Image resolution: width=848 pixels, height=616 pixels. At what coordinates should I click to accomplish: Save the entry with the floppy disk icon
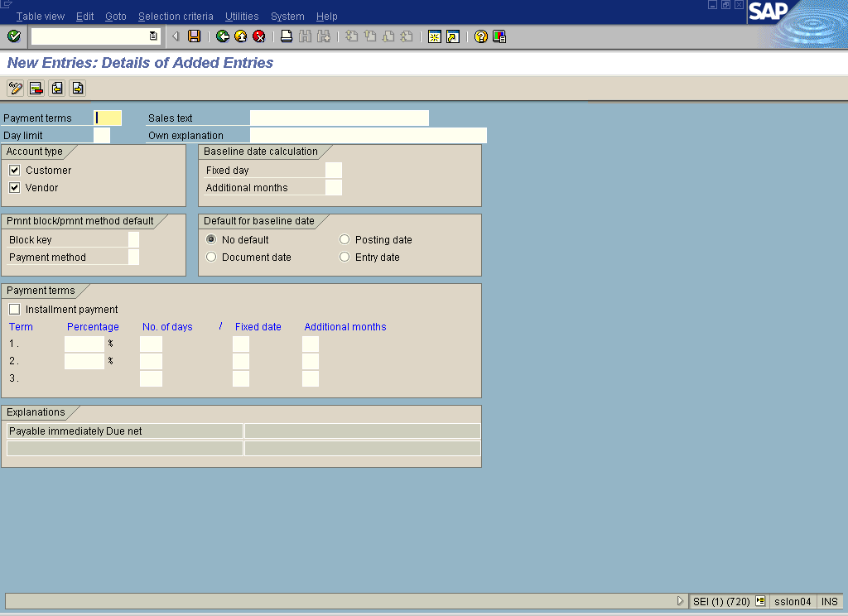(194, 36)
